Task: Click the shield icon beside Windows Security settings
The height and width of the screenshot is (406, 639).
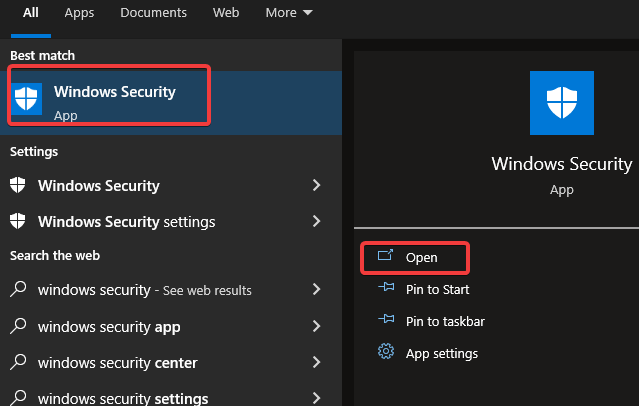Action: [18, 221]
